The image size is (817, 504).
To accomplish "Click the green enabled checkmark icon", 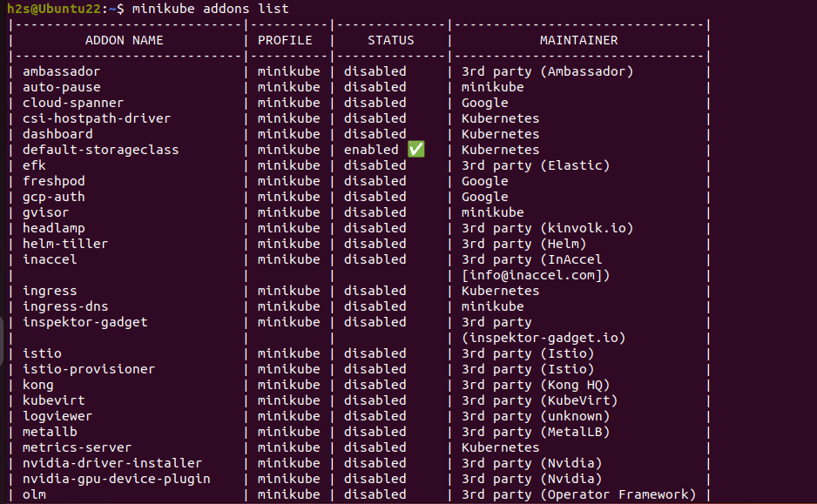I will (416, 150).
